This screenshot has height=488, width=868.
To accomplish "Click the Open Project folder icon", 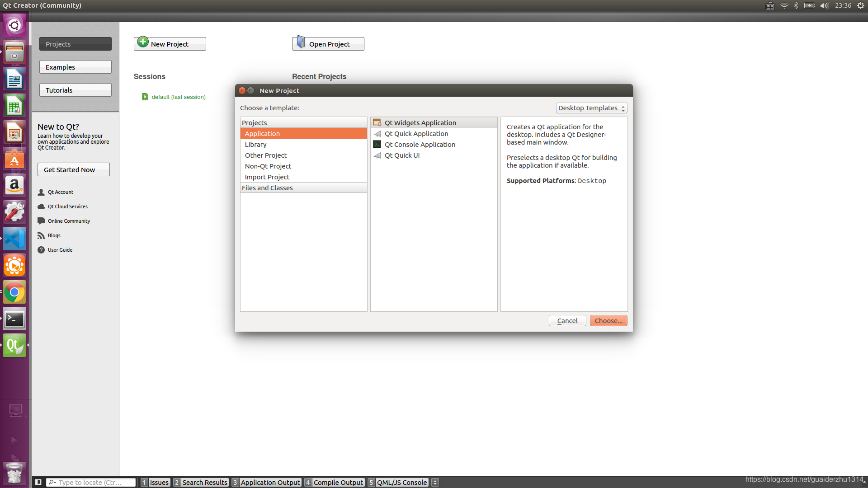I will coord(301,42).
